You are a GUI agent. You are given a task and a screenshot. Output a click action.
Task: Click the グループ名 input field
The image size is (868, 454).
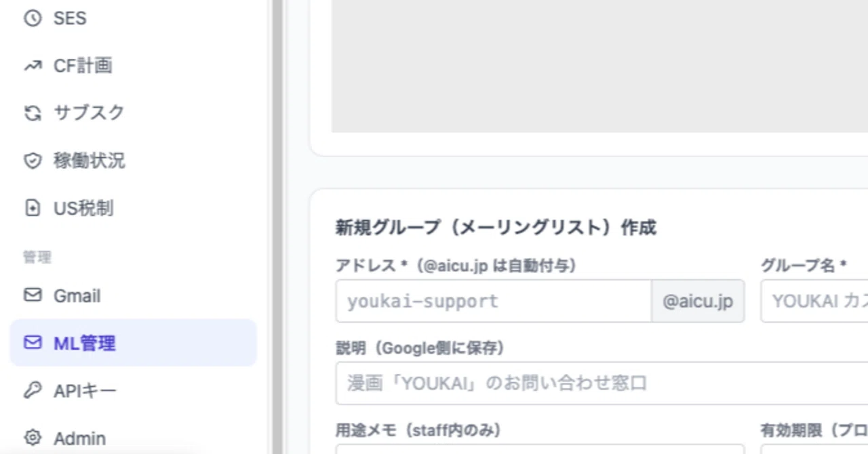814,301
